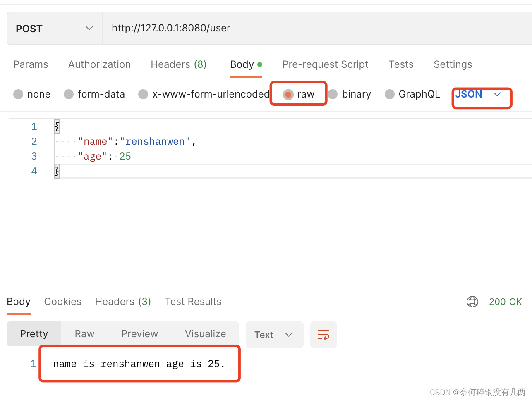The image size is (532, 400).
Task: Select the request Body tab
Action: tap(246, 64)
